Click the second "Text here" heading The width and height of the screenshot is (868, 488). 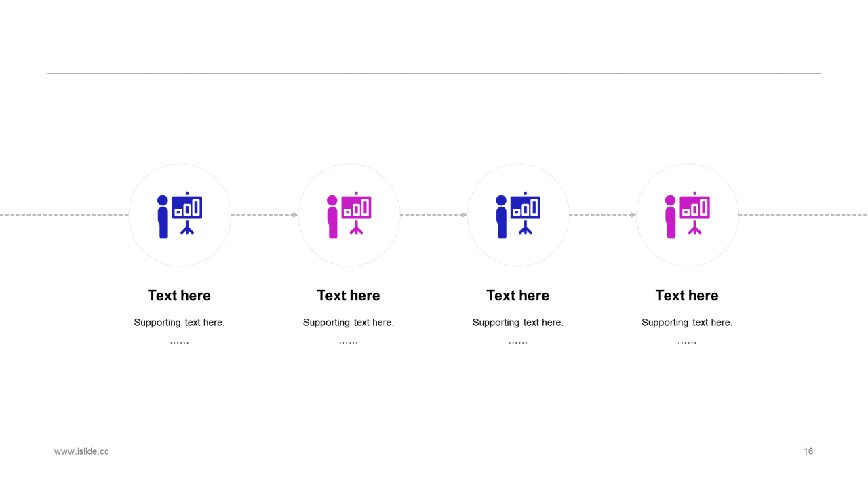coord(349,296)
